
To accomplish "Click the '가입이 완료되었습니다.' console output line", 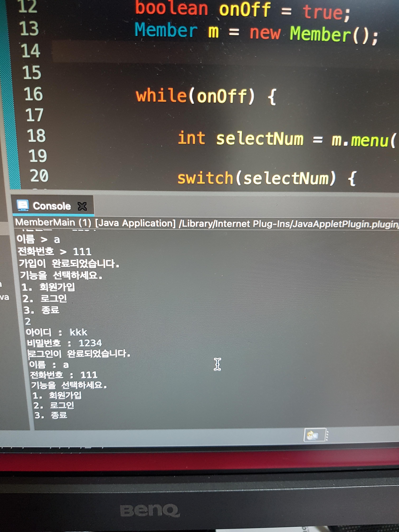I will pyautogui.click(x=69, y=264).
